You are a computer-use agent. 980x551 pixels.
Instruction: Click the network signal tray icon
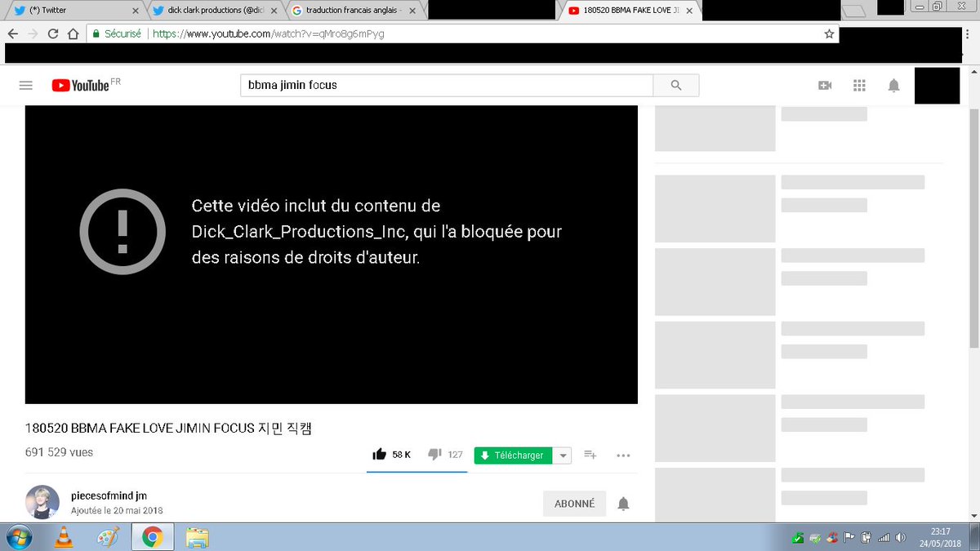(x=883, y=537)
